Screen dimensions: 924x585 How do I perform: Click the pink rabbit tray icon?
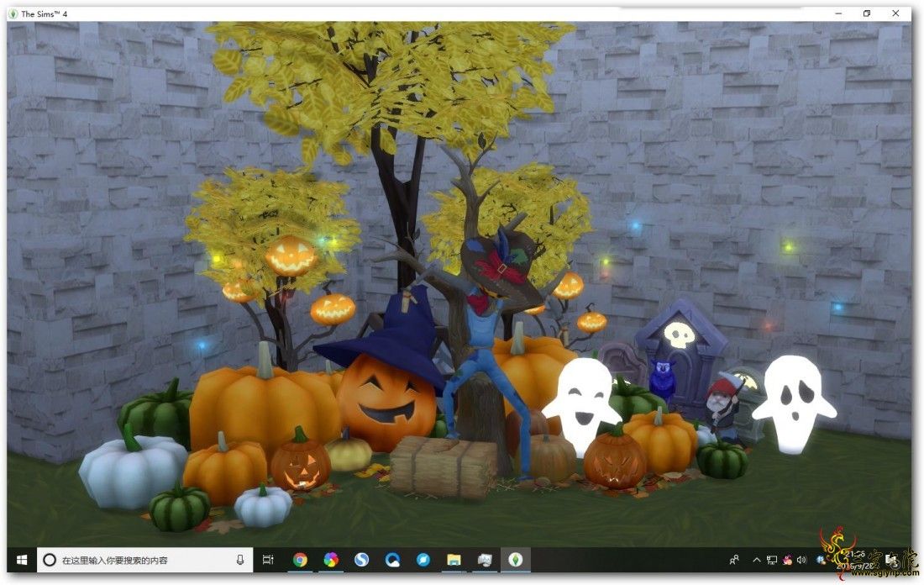point(787,561)
